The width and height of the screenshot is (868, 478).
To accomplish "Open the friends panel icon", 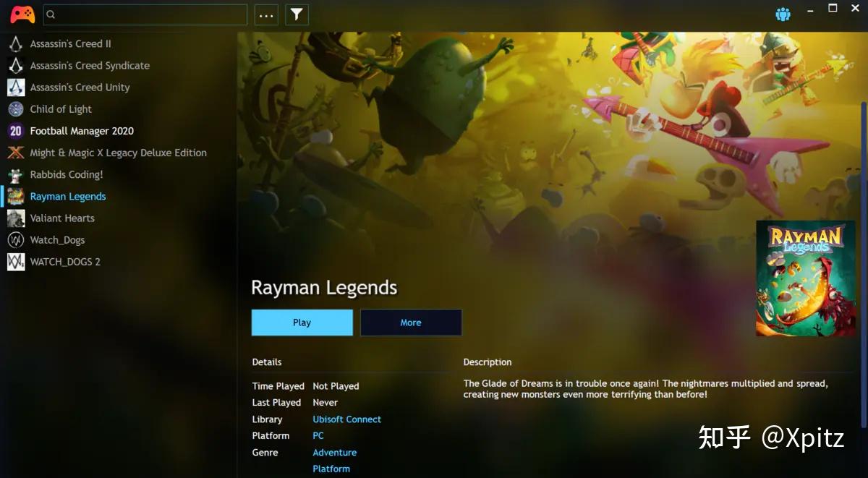I will pos(783,13).
